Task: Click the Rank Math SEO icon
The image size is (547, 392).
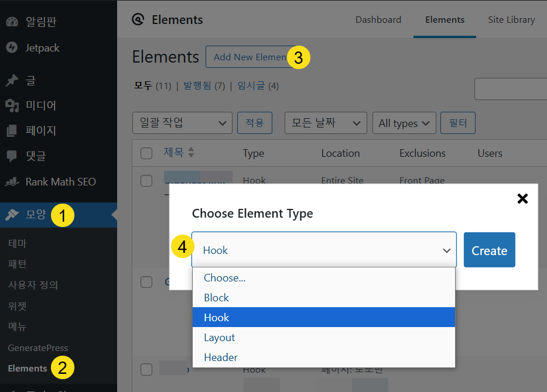Action: (x=13, y=181)
